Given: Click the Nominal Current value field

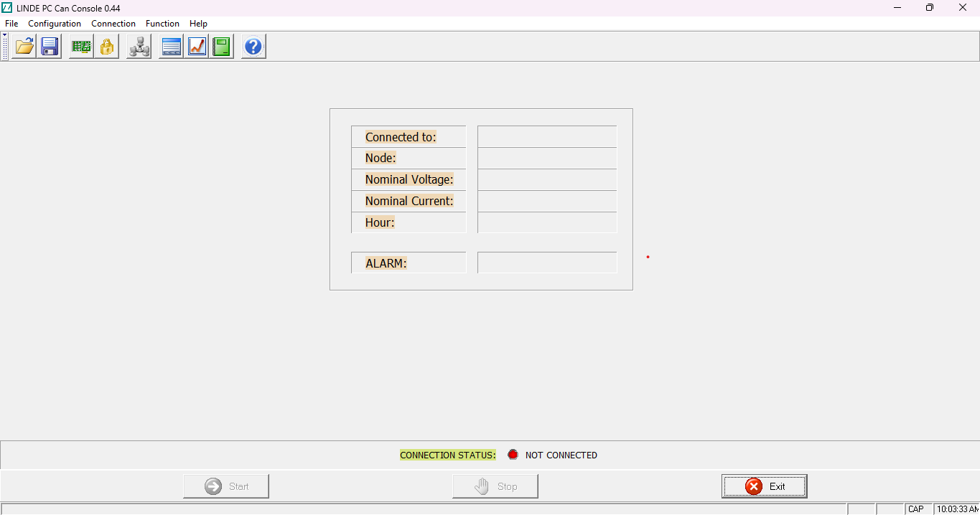Looking at the screenshot, I should (547, 202).
